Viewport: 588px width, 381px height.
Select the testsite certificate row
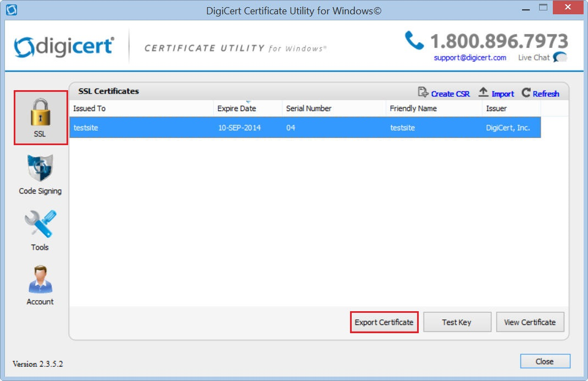(305, 128)
